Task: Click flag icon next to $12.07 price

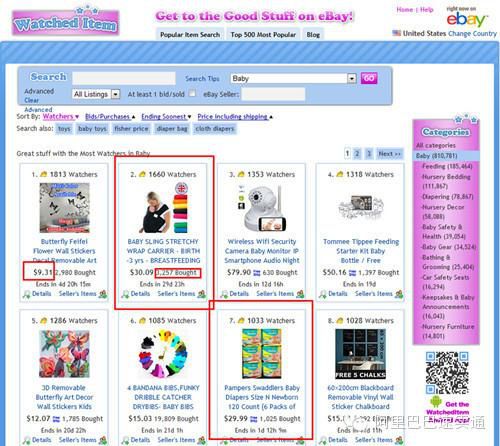Action: click(56, 419)
